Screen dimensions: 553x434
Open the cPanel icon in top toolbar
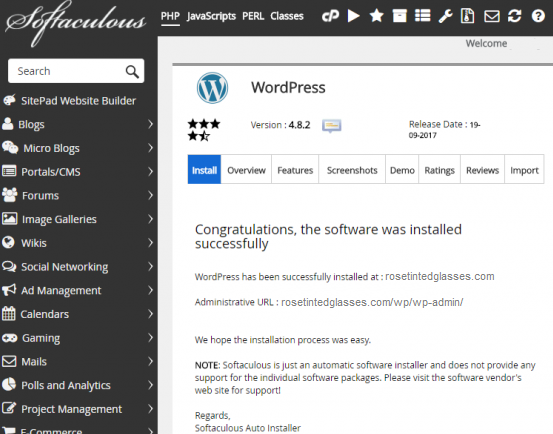pos(330,16)
